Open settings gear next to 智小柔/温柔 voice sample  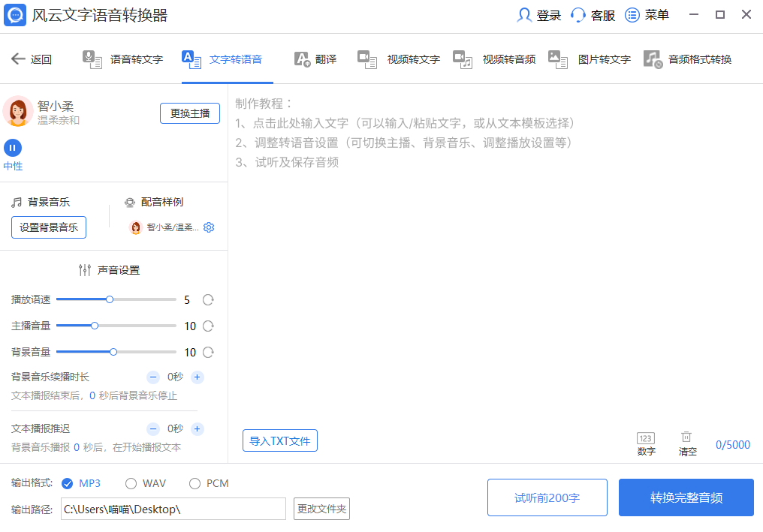click(x=209, y=227)
